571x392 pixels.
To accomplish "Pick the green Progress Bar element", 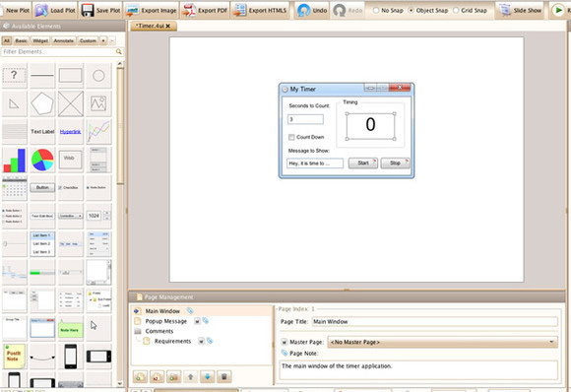I will pyautogui.click(x=42, y=272).
